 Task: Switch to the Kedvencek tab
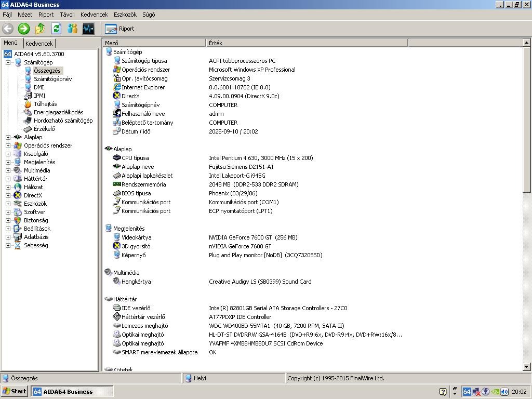[39, 44]
